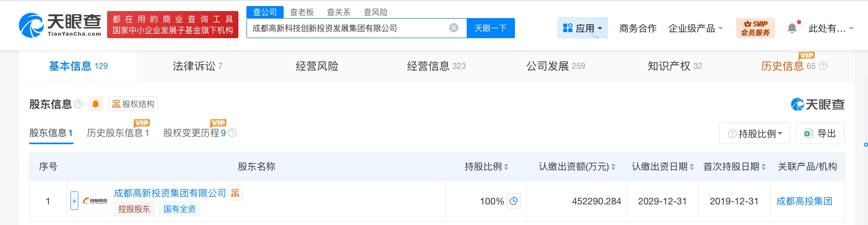Sort by 认缴出资额 column
Image resolution: width=868 pixels, height=225 pixels.
[613, 167]
